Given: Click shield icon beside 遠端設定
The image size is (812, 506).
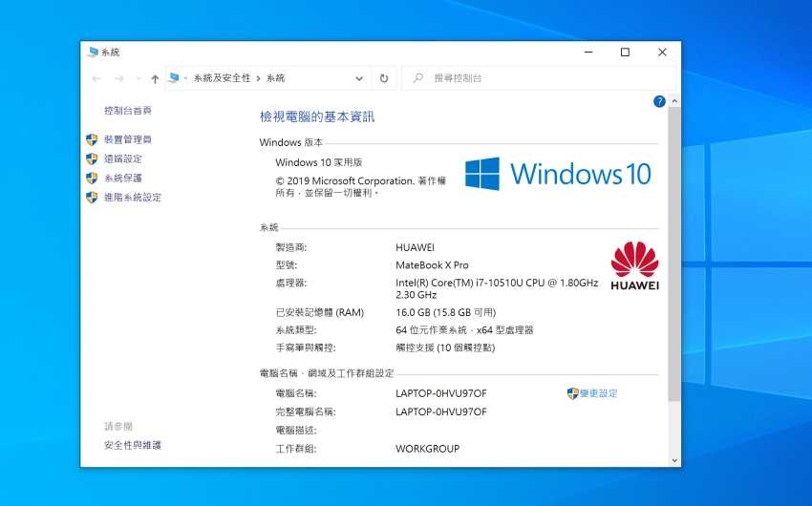Looking at the screenshot, I should (92, 158).
